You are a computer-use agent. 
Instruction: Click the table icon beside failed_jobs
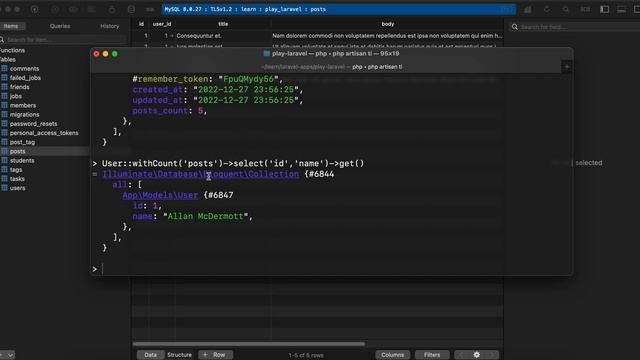tap(4, 78)
